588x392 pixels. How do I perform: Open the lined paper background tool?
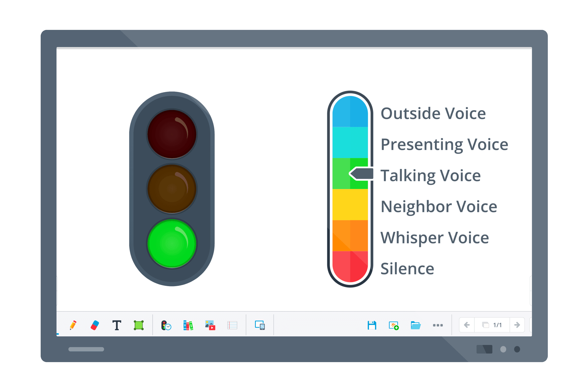232,325
